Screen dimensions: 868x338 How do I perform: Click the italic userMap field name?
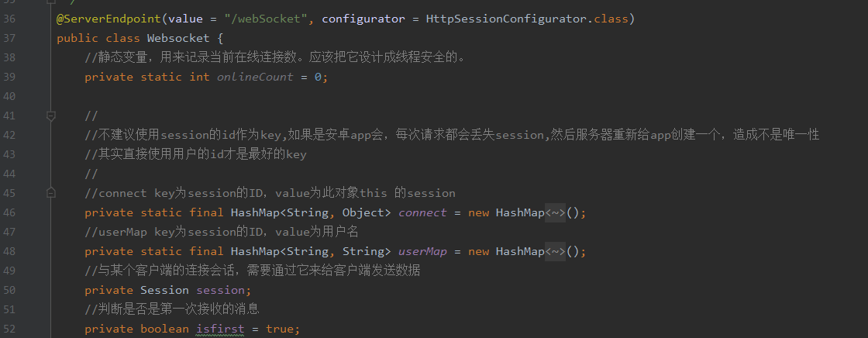click(422, 251)
